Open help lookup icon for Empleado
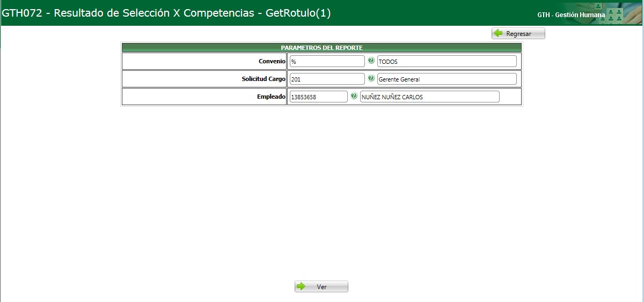Screen dimensions: 644x302 click(x=354, y=96)
